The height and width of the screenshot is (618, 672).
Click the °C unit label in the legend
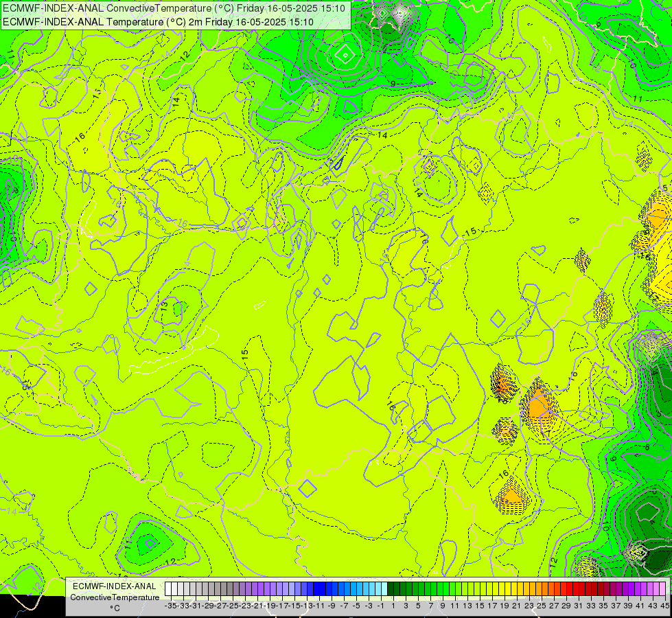tap(115, 608)
